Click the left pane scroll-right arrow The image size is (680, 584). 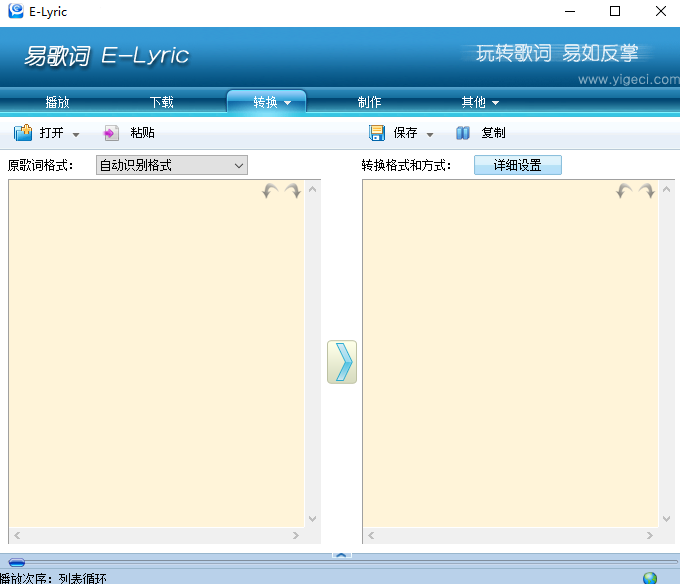[296, 535]
